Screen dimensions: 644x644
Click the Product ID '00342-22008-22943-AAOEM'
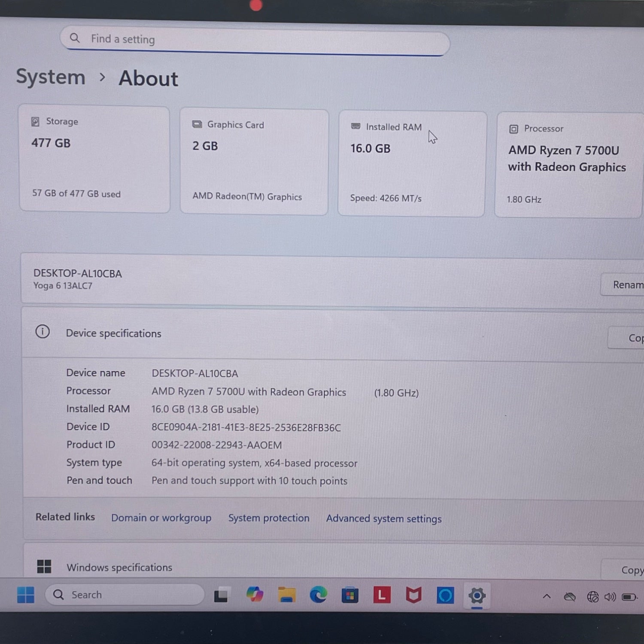pyautogui.click(x=217, y=445)
